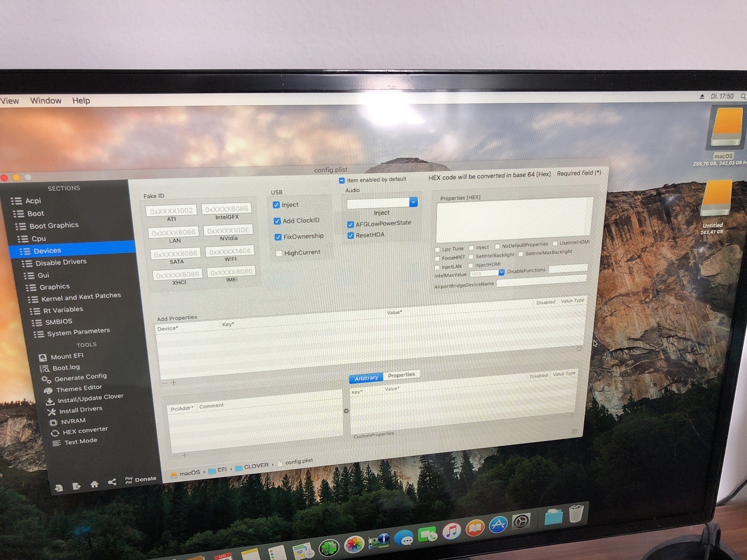
Task: Open the Audio Inject dropdown
Action: pyautogui.click(x=382, y=203)
